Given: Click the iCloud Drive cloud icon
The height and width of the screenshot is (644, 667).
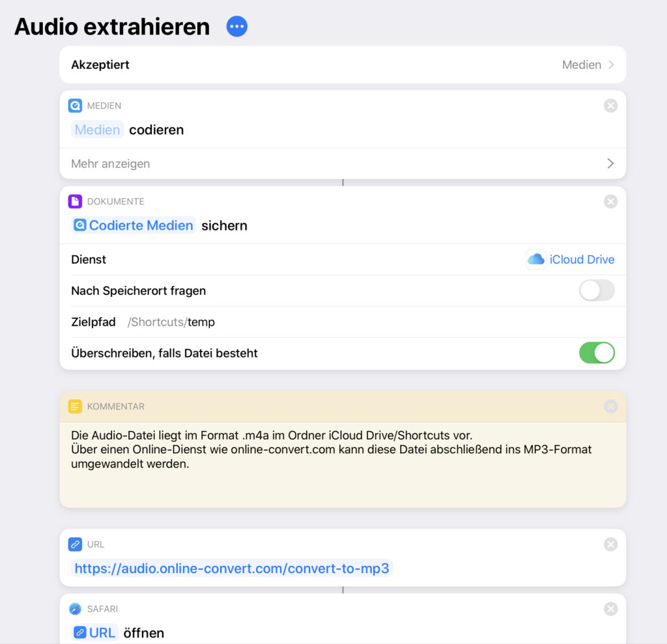Looking at the screenshot, I should (535, 259).
